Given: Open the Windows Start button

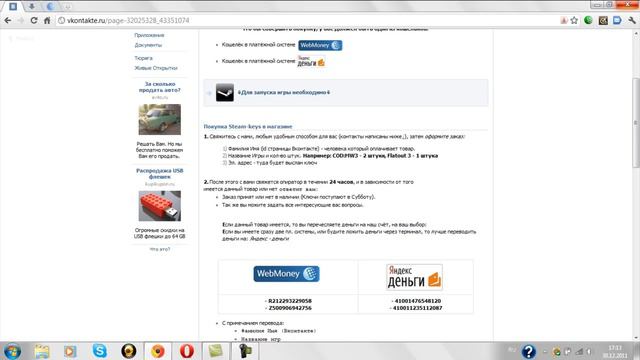Looking at the screenshot, I should tap(12, 351).
